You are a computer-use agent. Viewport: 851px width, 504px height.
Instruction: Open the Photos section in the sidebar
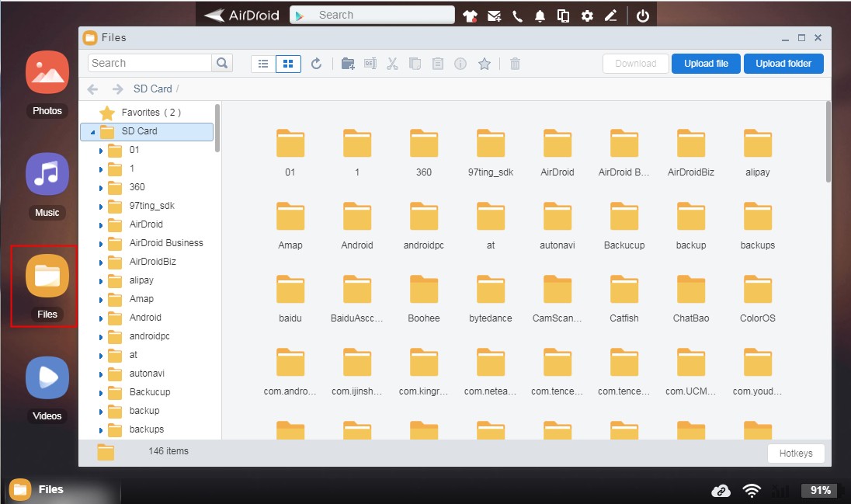pyautogui.click(x=47, y=74)
